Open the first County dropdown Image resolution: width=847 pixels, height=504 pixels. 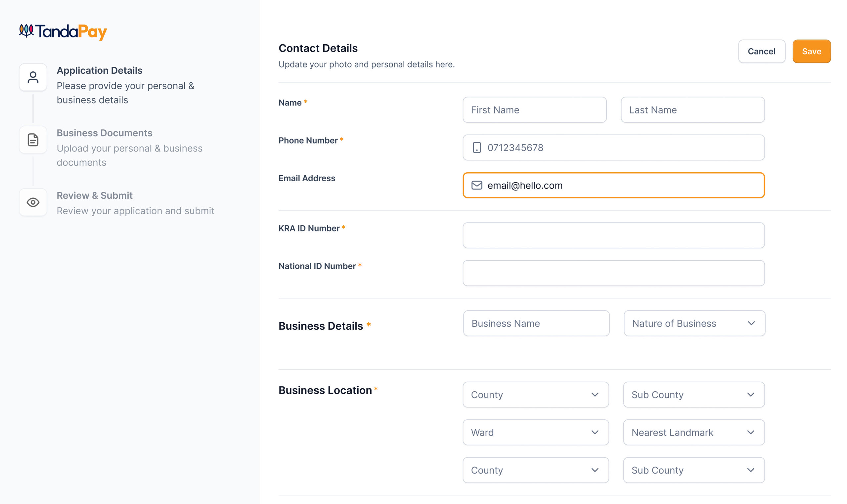pos(535,395)
